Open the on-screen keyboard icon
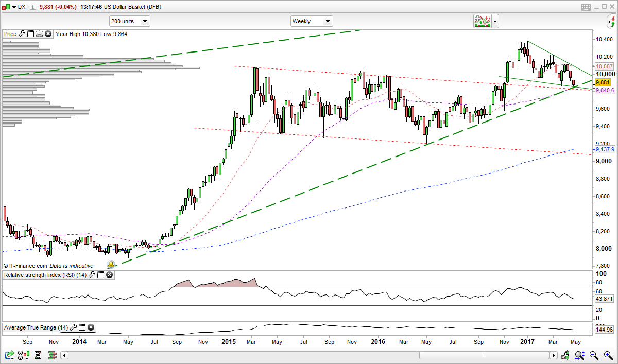The height and width of the screenshot is (364, 618). 586,7
